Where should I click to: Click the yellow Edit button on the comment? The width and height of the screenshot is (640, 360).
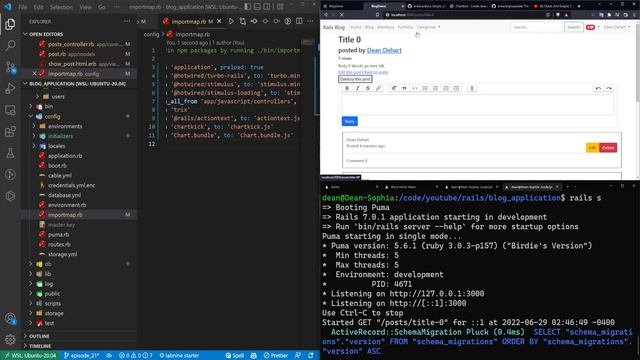pyautogui.click(x=592, y=148)
